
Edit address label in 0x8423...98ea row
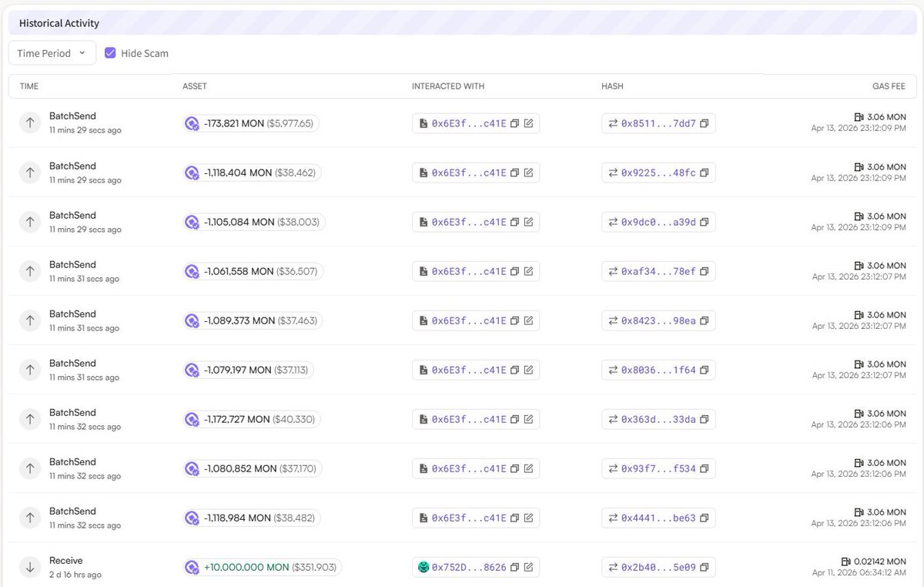[x=528, y=320]
